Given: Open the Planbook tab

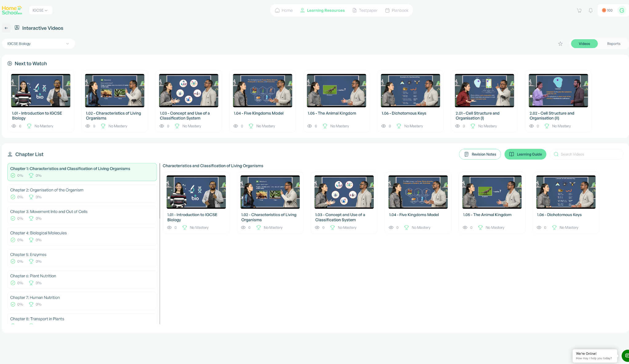Looking at the screenshot, I should coord(397,10).
